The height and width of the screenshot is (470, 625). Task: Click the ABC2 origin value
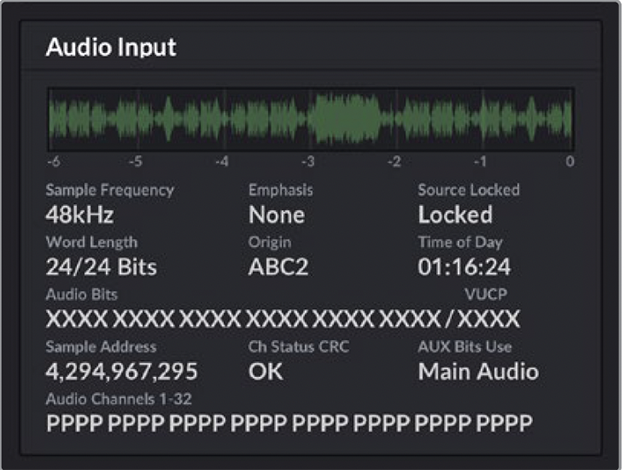280,267
